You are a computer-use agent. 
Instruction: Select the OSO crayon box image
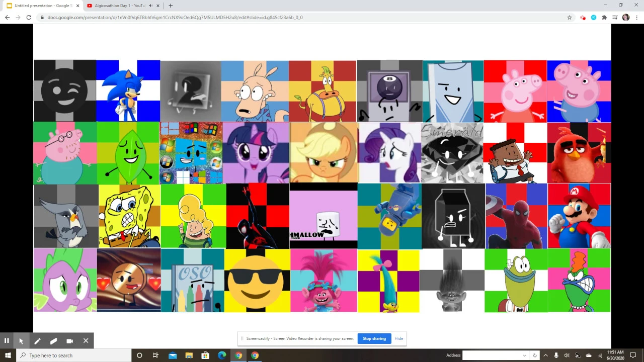click(193, 280)
